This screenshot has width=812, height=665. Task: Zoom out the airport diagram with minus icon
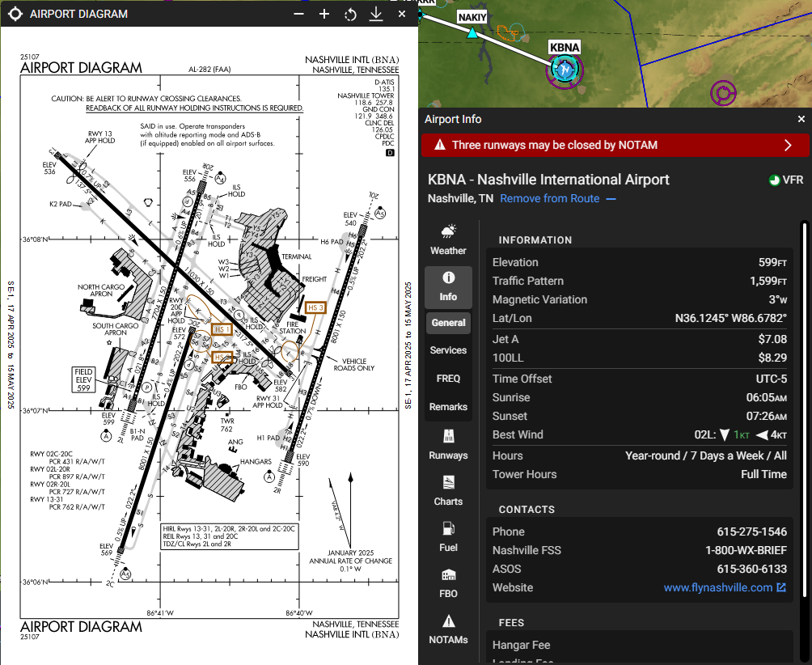[x=298, y=14]
